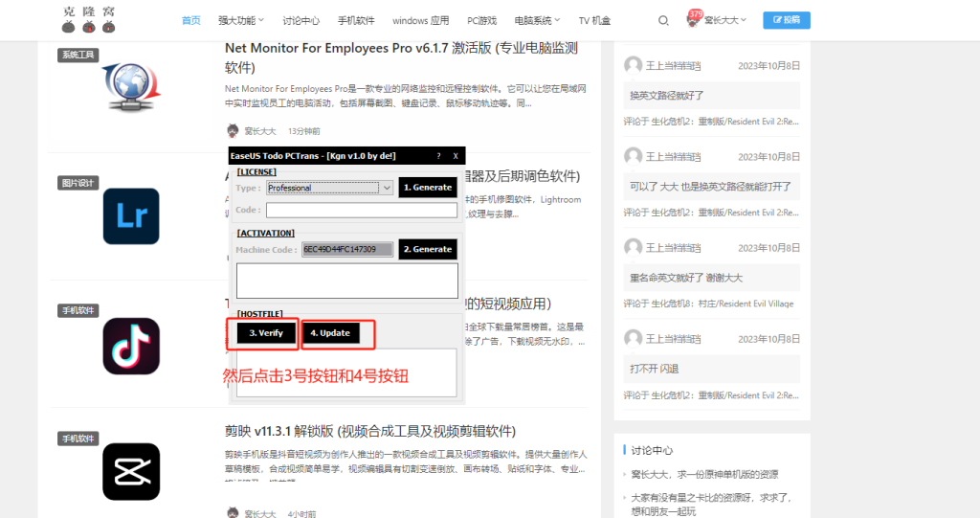This screenshot has width=980, height=518.
Task: Click the Net Monitor globe thumbnail
Action: coord(131,87)
